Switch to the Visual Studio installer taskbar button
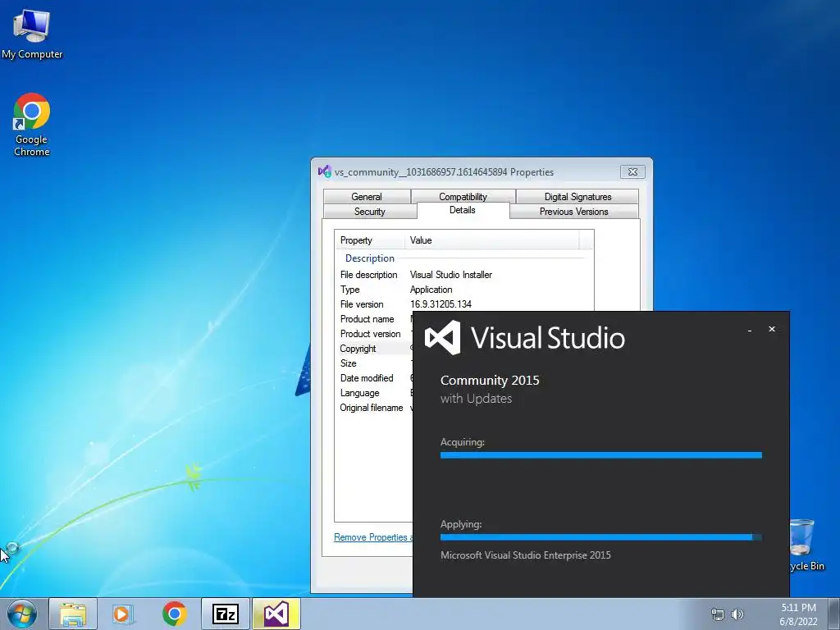The height and width of the screenshot is (630, 840). tap(276, 614)
